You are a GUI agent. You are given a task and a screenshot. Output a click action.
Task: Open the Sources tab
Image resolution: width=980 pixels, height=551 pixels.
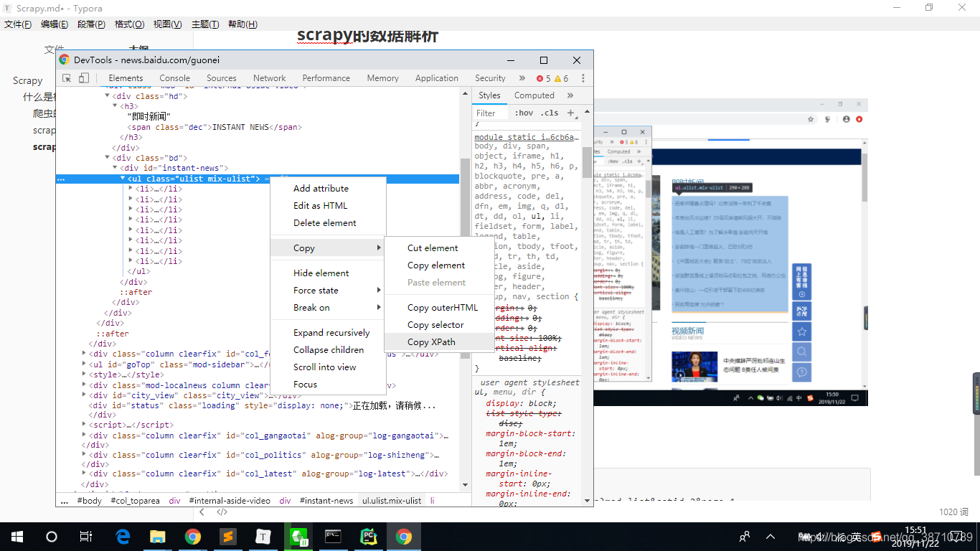point(222,78)
